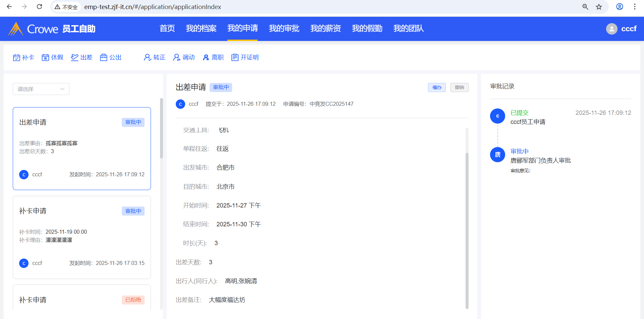The height and width of the screenshot is (319, 644).
Task: Click the detail panel vertical scrollbar
Action: 467,228
